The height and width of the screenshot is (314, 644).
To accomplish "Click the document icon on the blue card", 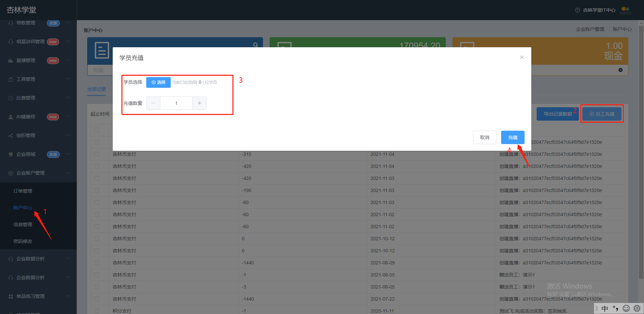I will pos(102,50).
